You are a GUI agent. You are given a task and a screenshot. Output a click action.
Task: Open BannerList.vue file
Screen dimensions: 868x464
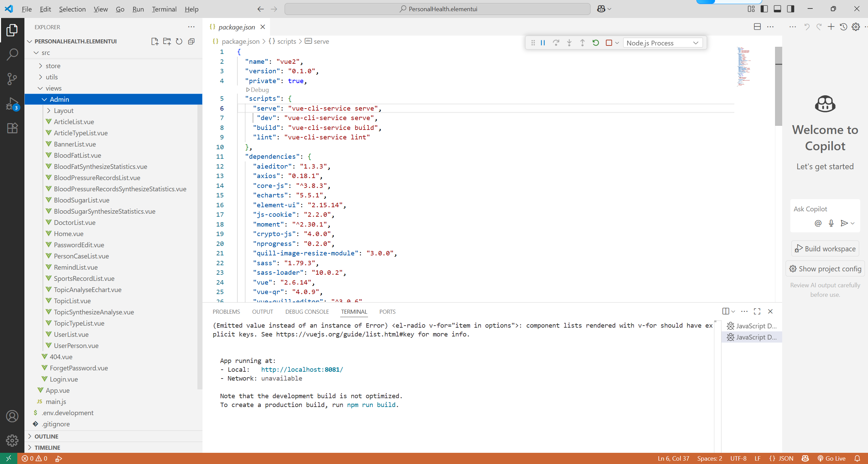[75, 144]
